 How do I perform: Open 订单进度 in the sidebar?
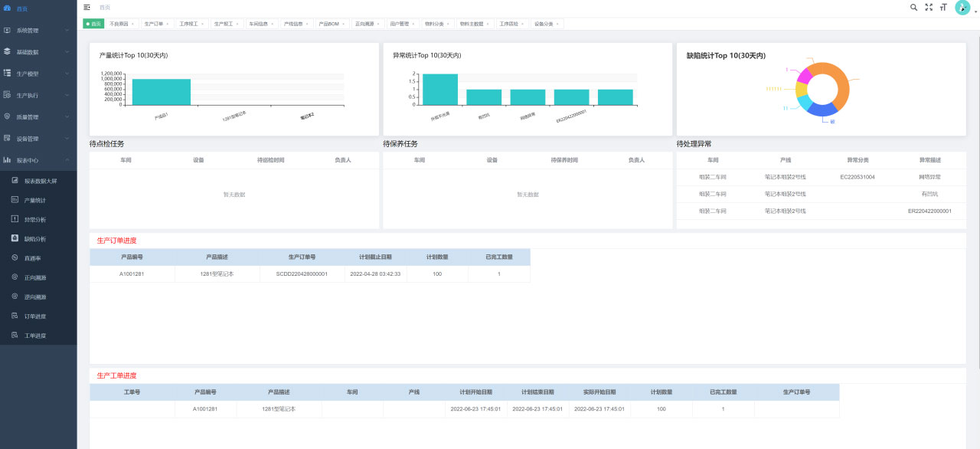(x=35, y=316)
